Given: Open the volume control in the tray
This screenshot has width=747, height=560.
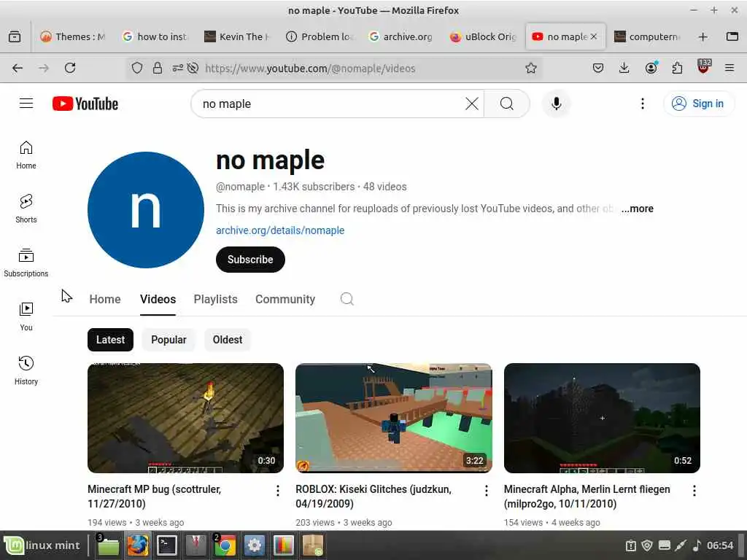Looking at the screenshot, I should click(x=697, y=545).
